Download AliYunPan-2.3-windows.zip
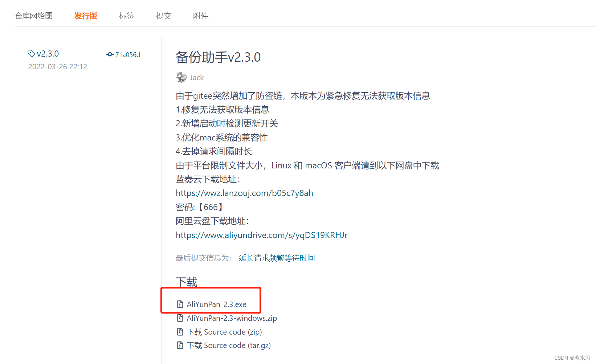 tap(232, 318)
